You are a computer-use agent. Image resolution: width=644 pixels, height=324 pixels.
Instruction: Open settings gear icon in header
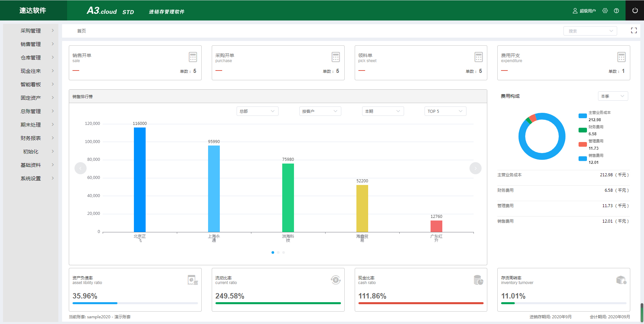[605, 11]
